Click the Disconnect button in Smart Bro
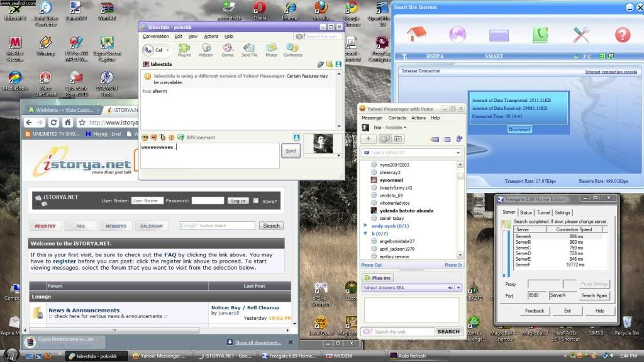The width and height of the screenshot is (644, 362). tap(519, 129)
